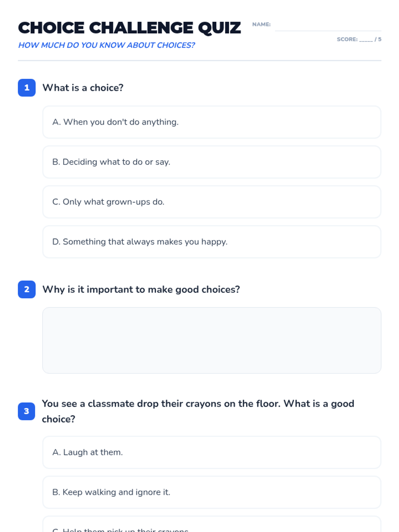The width and height of the screenshot is (399, 532).
Task: Select 'Keep walking and ignore it' option
Action: (x=211, y=492)
